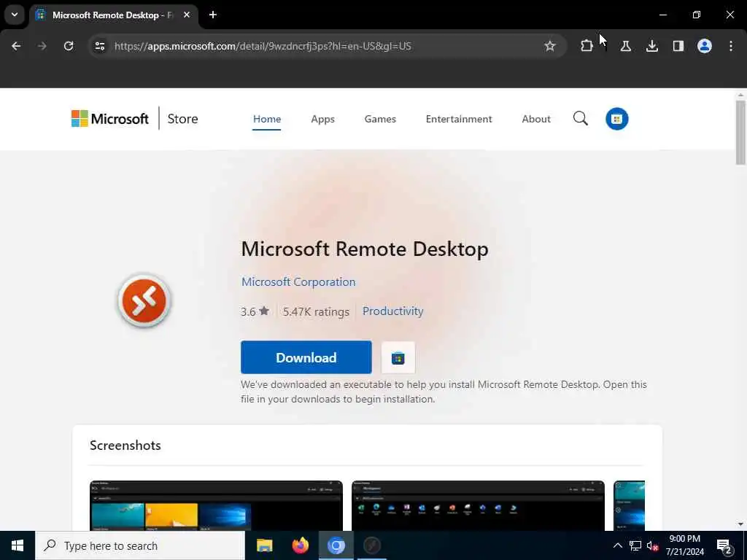Viewport: 747px width, 560px height.
Task: Bookmark this page with the star
Action: click(550, 46)
